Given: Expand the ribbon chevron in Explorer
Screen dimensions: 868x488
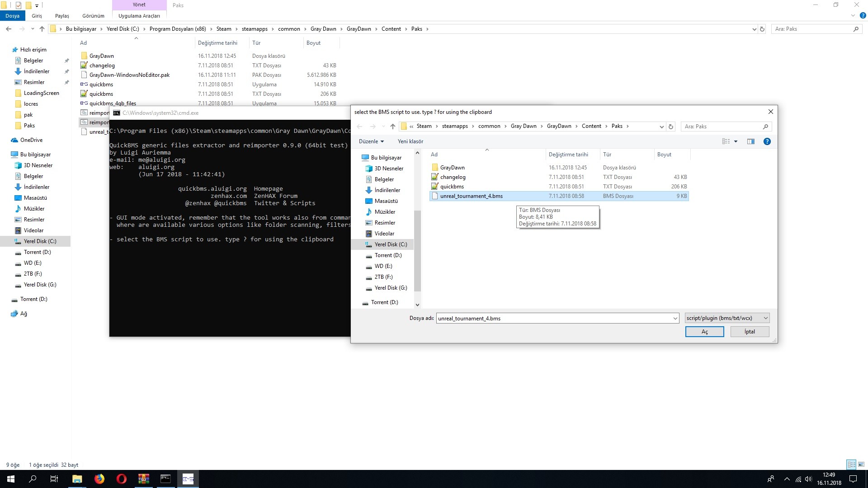Looking at the screenshot, I should (853, 15).
